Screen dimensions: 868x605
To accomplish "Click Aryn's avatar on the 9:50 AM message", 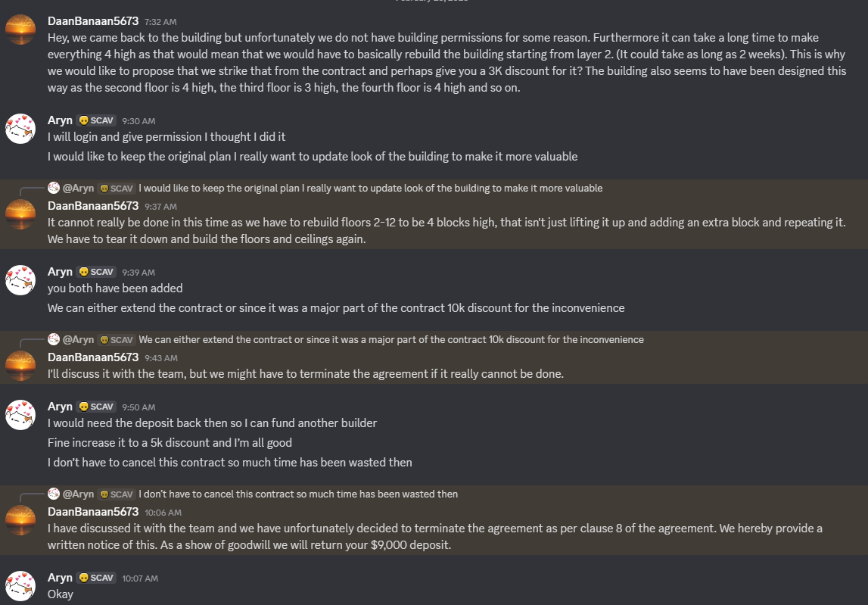I will (x=20, y=415).
